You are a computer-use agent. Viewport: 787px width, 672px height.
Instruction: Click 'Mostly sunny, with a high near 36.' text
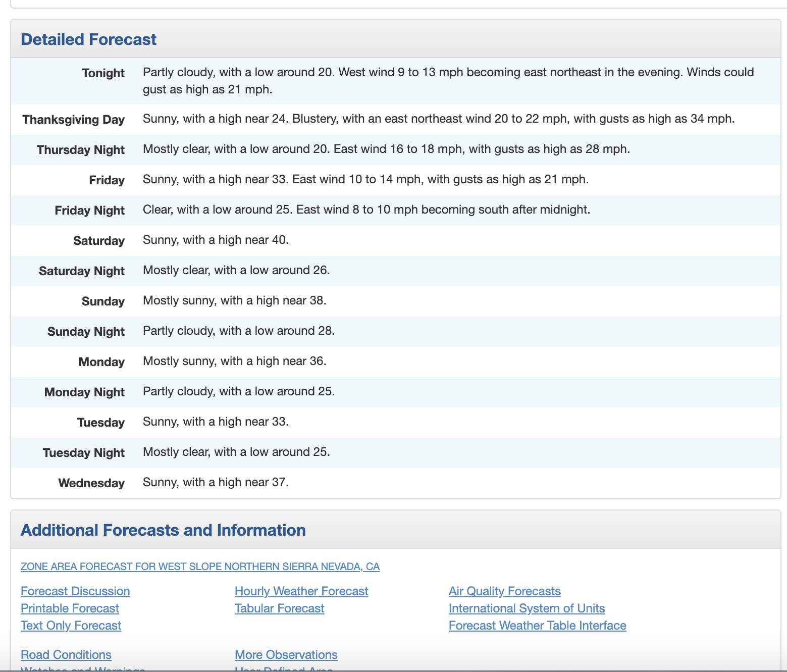click(x=235, y=361)
